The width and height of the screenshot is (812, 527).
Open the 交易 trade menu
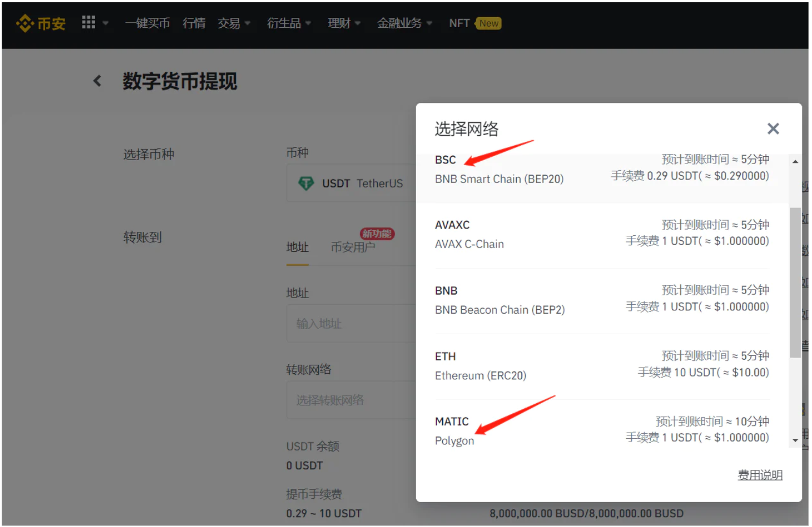coord(229,23)
